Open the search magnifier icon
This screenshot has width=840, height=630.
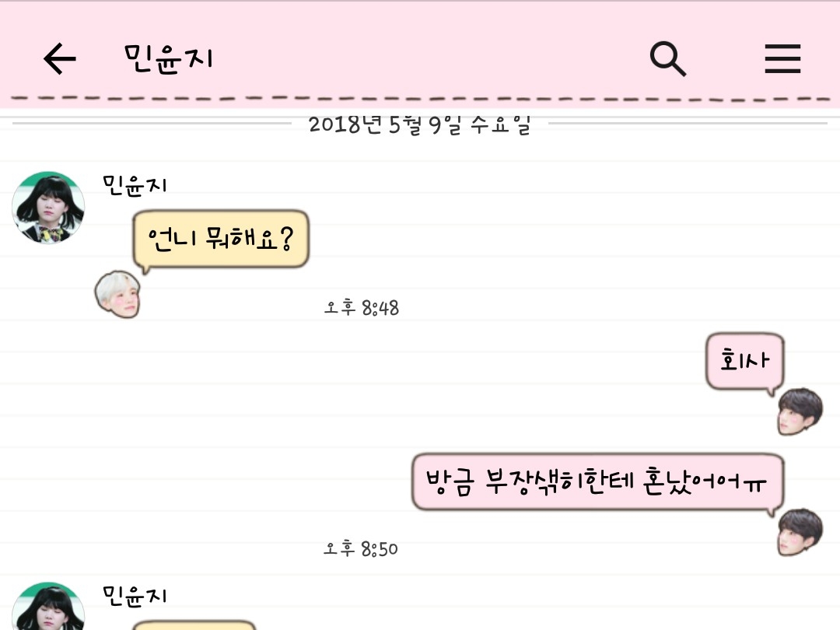pos(667,59)
